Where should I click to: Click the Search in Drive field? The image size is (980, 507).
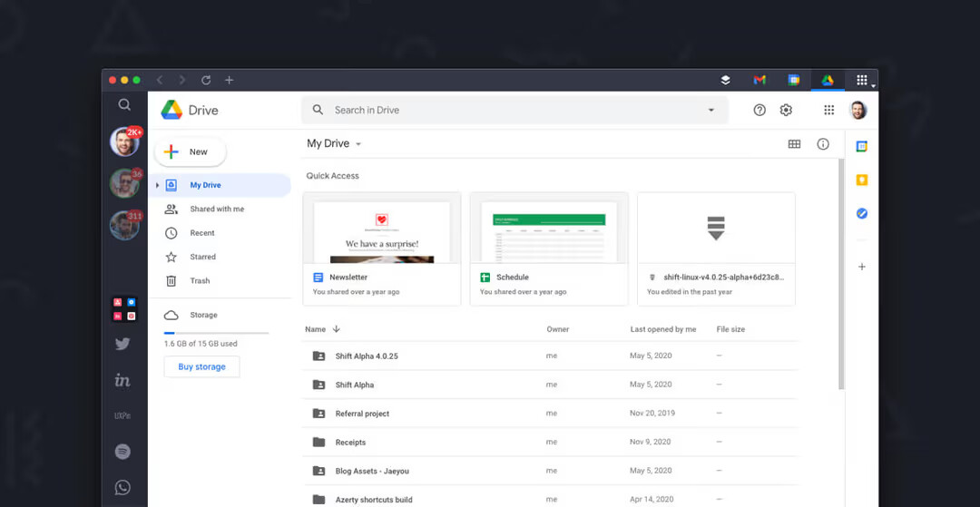click(508, 111)
